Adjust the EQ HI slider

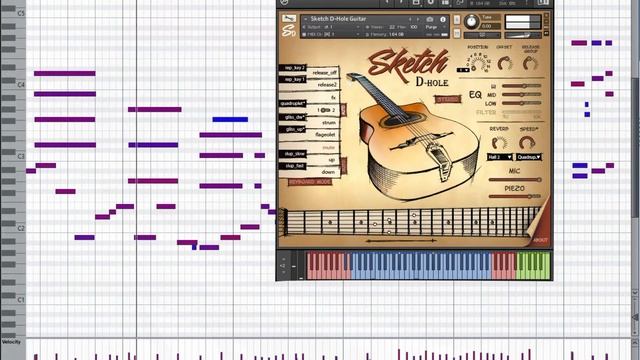click(x=521, y=86)
